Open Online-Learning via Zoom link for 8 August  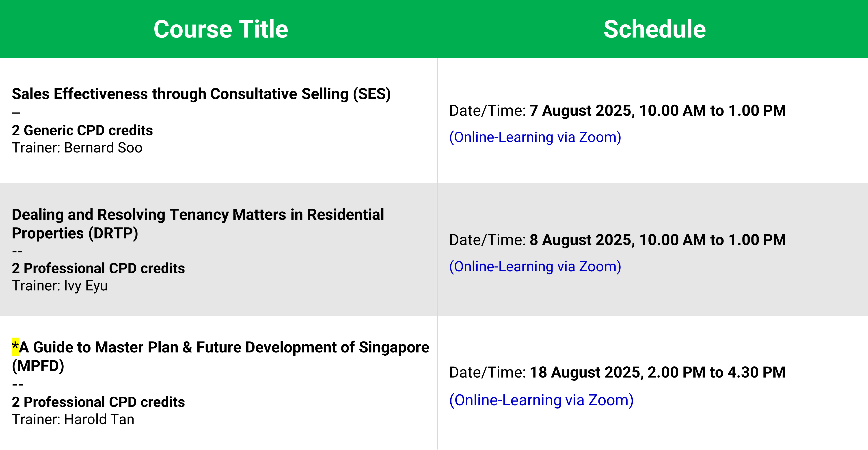(x=535, y=267)
